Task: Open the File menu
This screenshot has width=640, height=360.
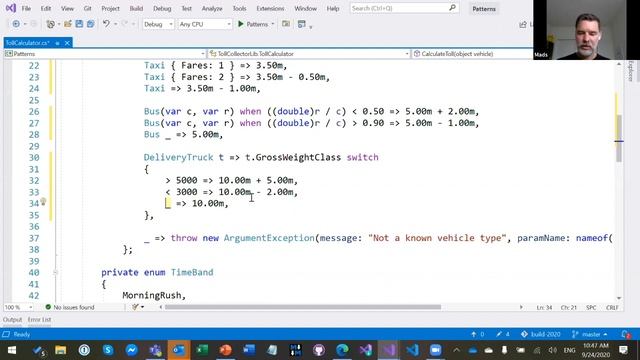Action: point(26,8)
